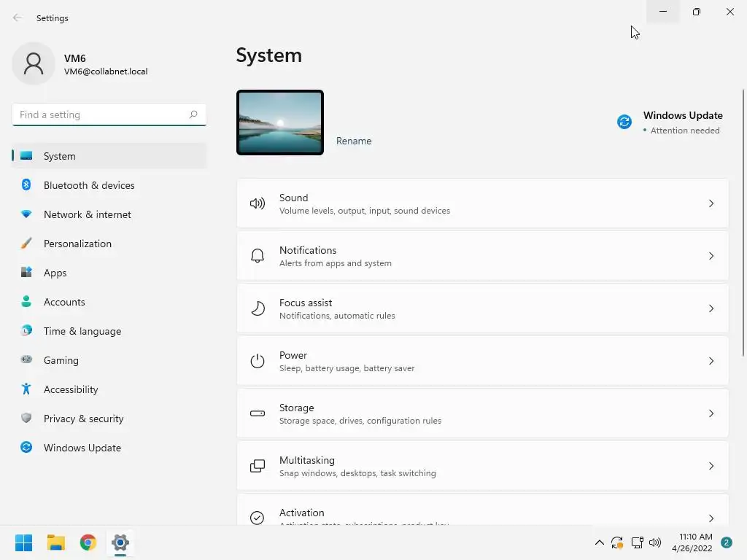The width and height of the screenshot is (747, 560).
Task: Click 'Alerts from apps and system' text
Action: click(336, 262)
